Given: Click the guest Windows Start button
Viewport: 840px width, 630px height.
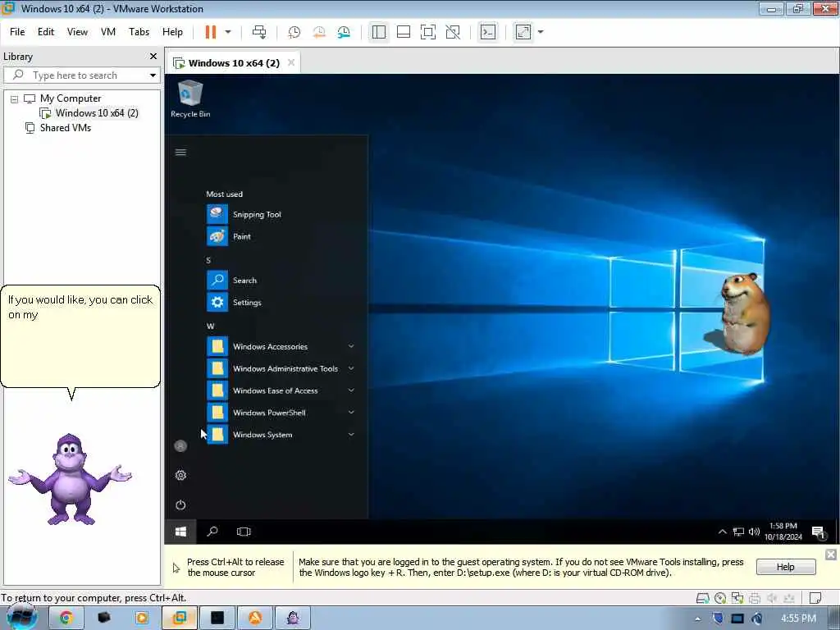Looking at the screenshot, I should (180, 532).
